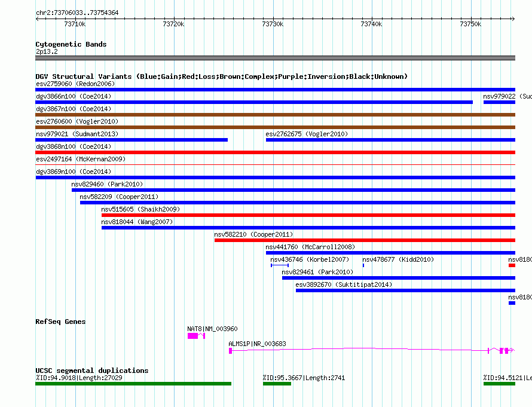532x407 pixels.
Task: Select segmental duplication with length 2741
Action: pyautogui.click(x=277, y=384)
